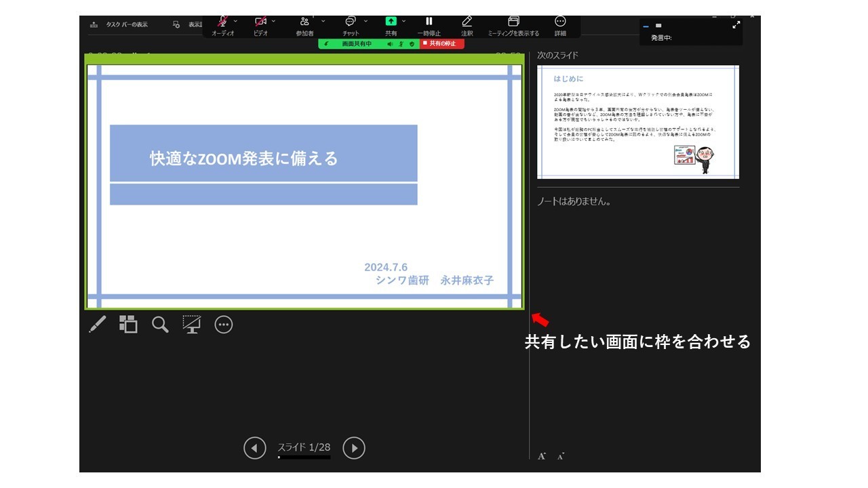Click the スライド 1/28 slide counter
Screen dimensions: 868x488
pyautogui.click(x=304, y=447)
